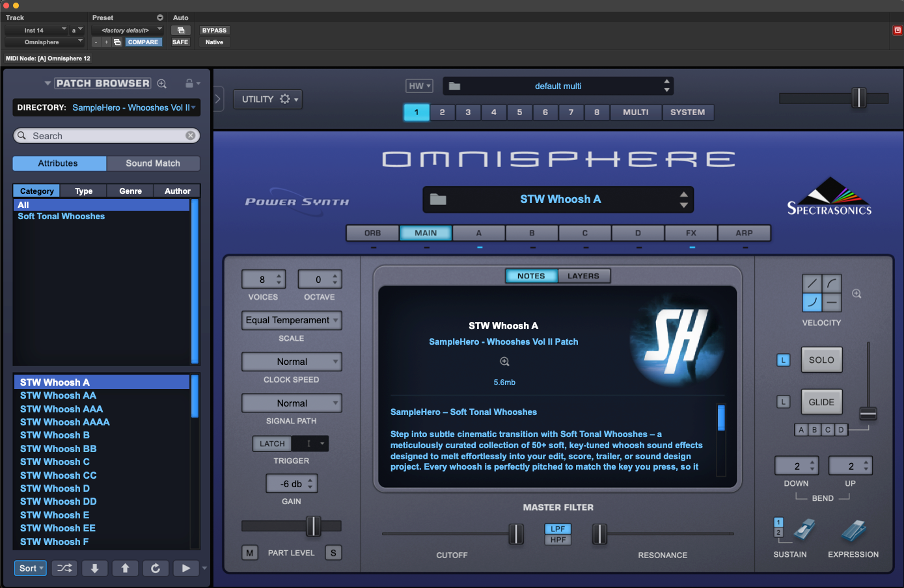Image resolution: width=904 pixels, height=588 pixels.
Task: Toggle the LATCH trigger button
Action: (272, 444)
